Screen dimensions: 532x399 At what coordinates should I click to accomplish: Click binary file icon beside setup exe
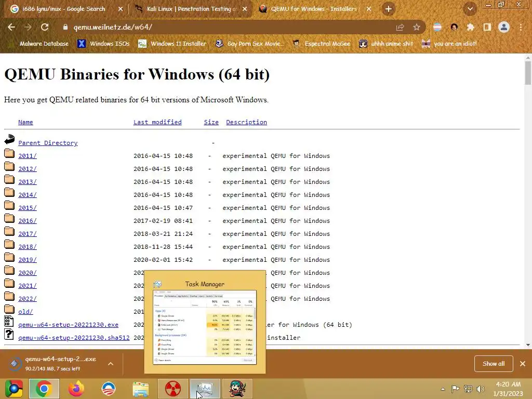pos(9,321)
